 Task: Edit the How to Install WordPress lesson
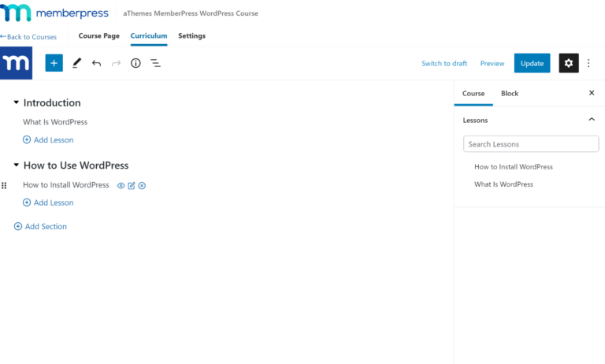[x=132, y=186]
